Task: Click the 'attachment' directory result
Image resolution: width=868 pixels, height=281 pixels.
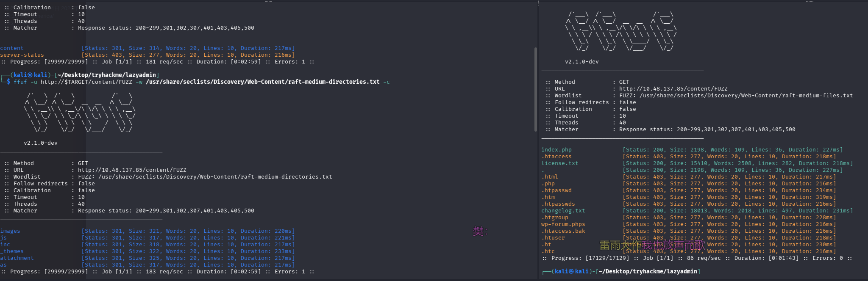Action: [x=17, y=258]
